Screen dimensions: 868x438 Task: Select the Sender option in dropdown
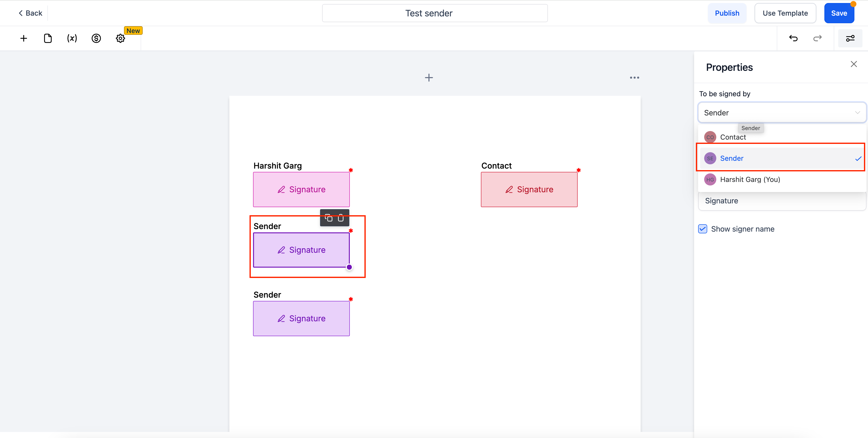[x=732, y=158]
